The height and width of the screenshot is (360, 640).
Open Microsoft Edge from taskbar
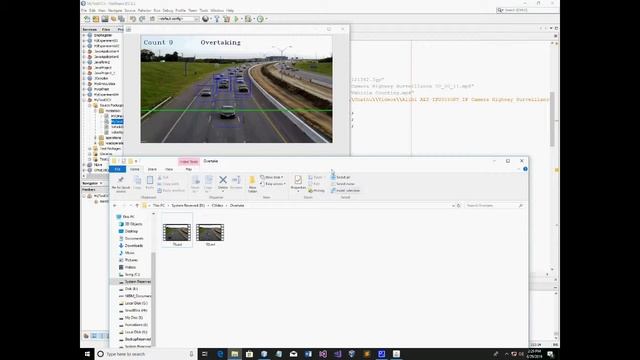[220, 354]
